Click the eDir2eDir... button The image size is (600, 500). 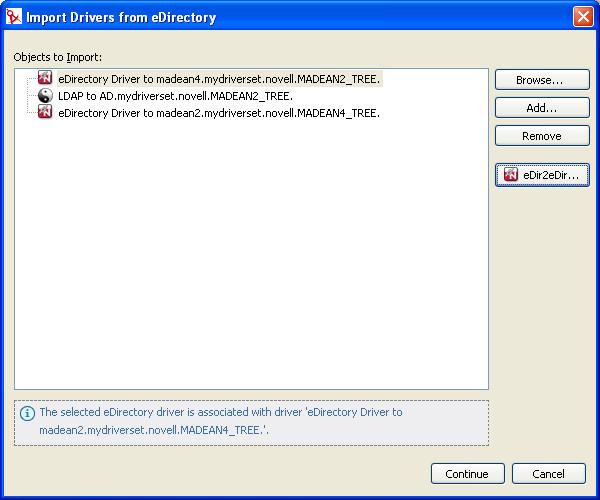[542, 175]
